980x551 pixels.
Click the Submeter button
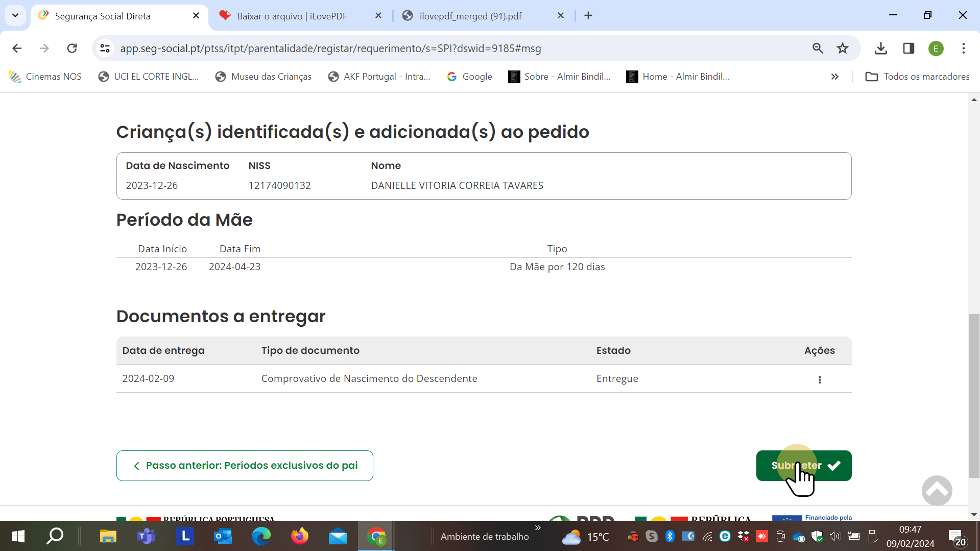[x=803, y=465]
